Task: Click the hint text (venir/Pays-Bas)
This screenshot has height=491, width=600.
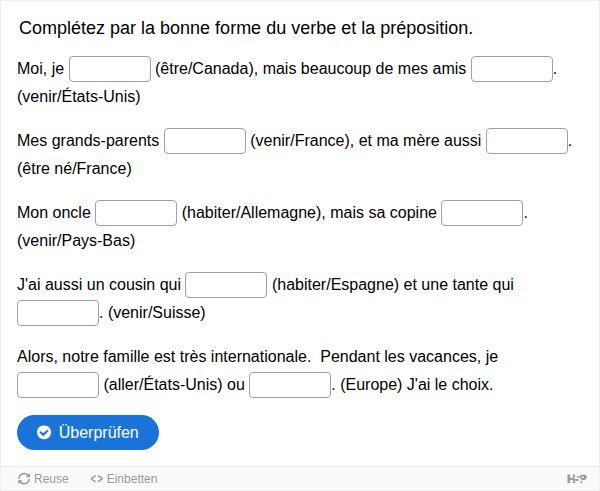Action: (x=76, y=241)
